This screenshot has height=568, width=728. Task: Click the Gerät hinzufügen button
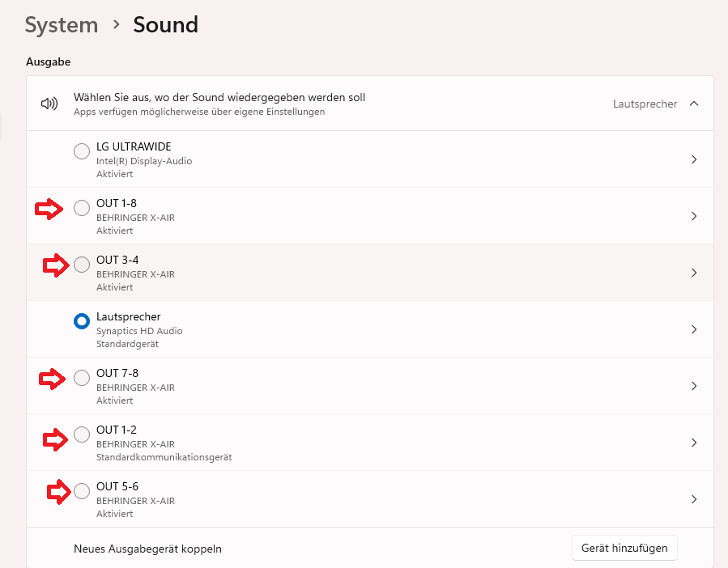(624, 548)
